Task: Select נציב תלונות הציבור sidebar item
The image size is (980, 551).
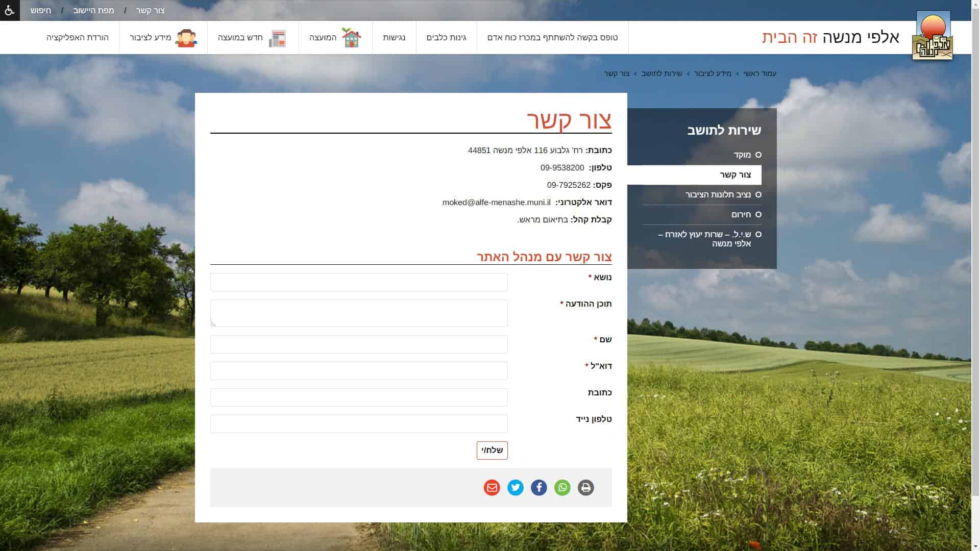Action: [718, 195]
